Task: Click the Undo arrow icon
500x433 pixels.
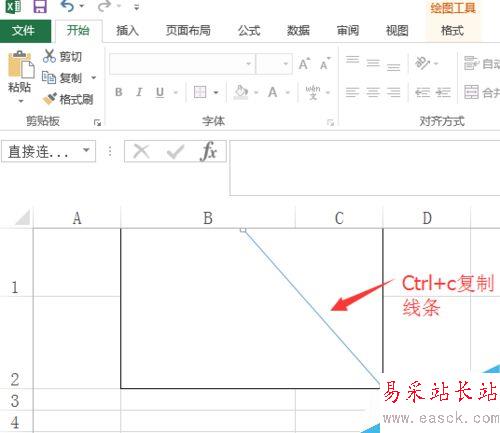Action: pyautogui.click(x=67, y=6)
